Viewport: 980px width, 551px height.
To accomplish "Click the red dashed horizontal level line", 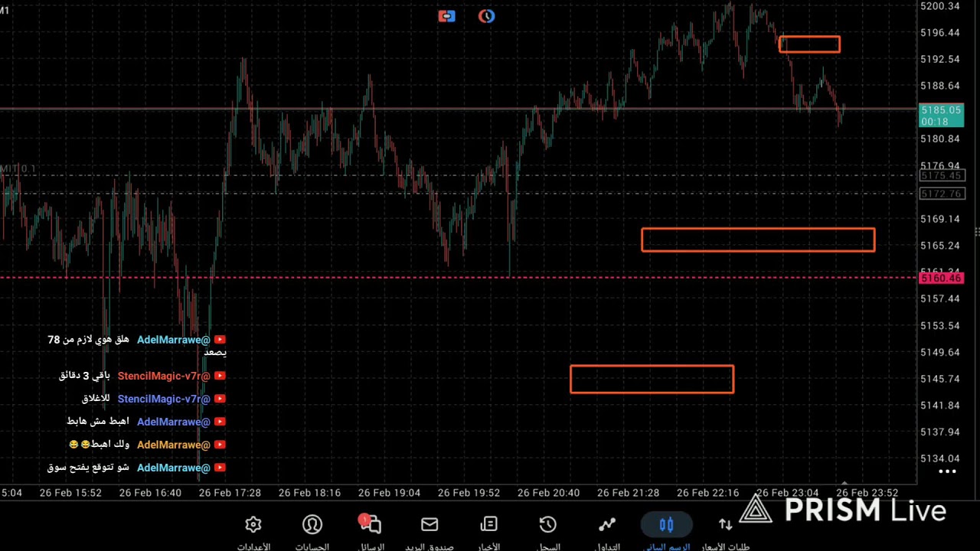I will tap(459, 278).
